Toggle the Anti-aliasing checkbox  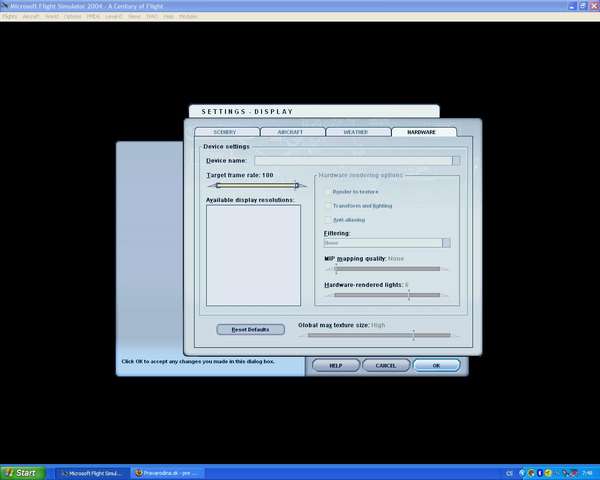pyautogui.click(x=328, y=220)
